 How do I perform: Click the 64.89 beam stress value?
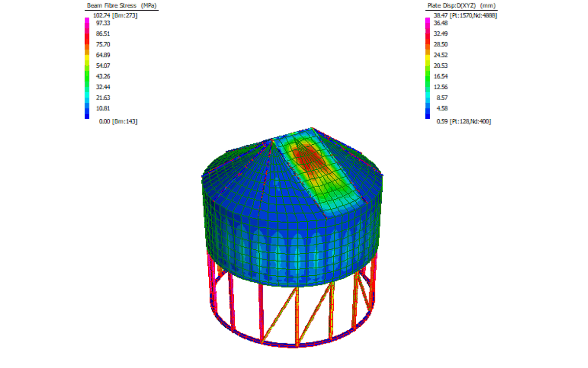pos(103,55)
